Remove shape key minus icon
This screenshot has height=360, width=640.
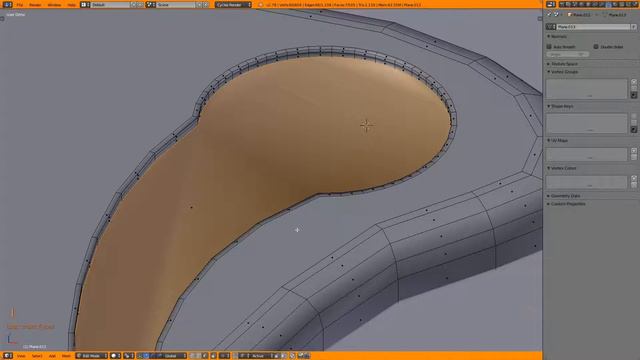[634, 122]
